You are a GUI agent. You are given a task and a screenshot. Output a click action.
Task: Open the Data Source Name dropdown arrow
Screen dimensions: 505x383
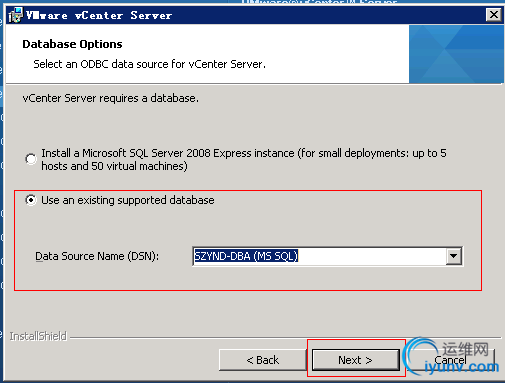453,256
